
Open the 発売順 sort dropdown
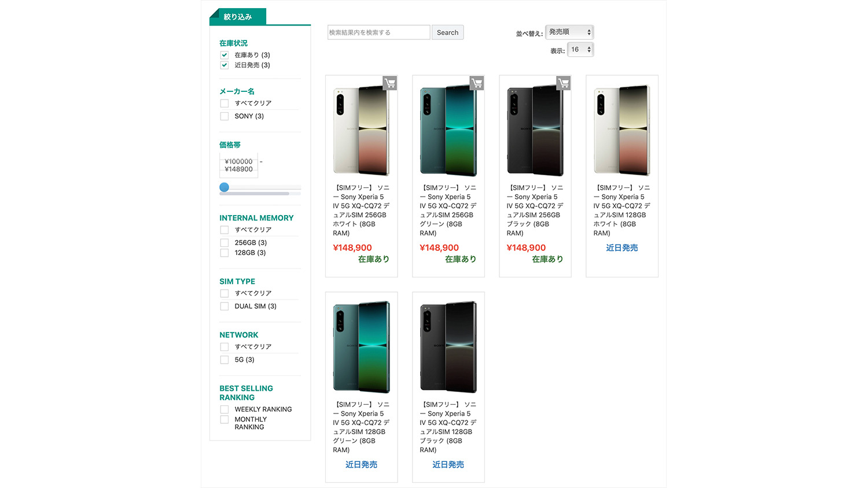pos(569,32)
